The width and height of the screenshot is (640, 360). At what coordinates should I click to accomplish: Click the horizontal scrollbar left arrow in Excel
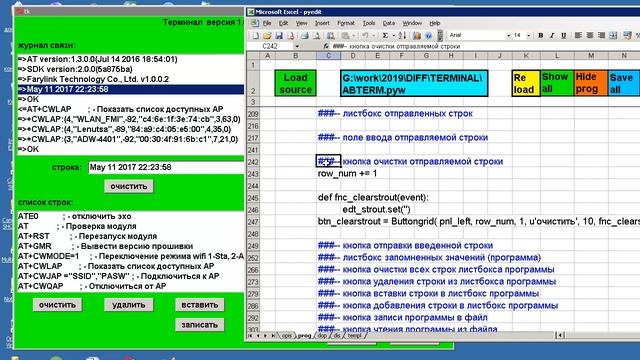tap(560, 336)
